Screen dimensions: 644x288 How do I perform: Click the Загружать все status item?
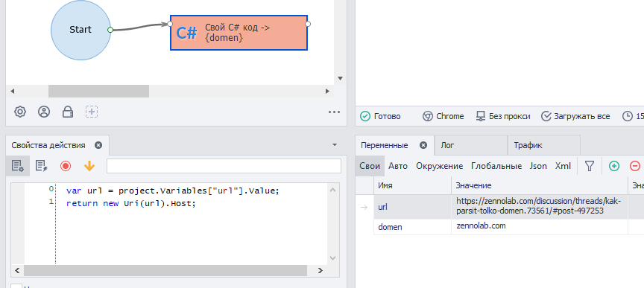575,116
